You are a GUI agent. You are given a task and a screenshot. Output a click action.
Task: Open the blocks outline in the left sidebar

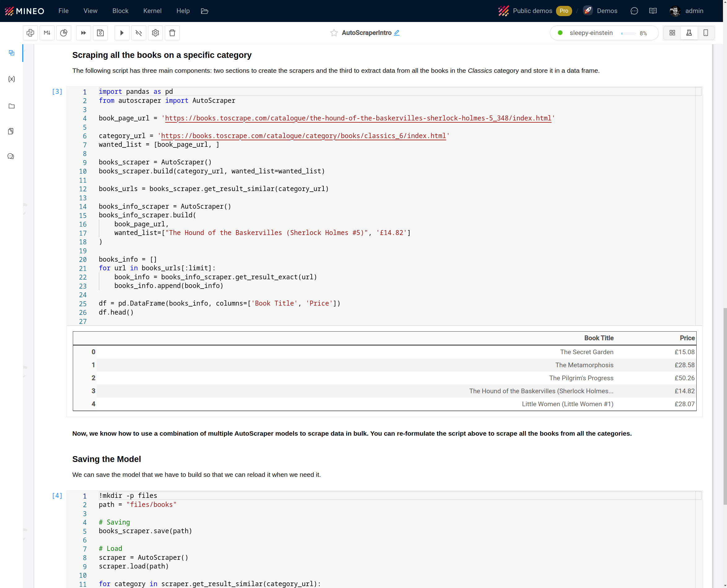[x=11, y=53]
